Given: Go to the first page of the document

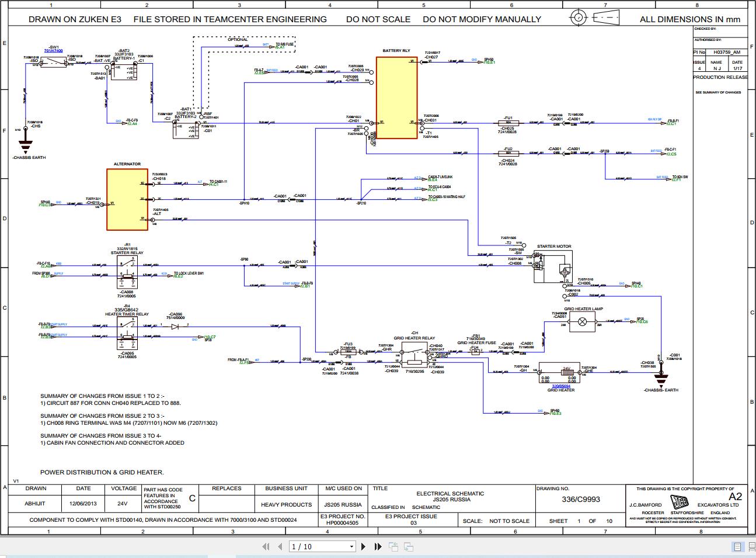Looking at the screenshot, I should 266,547.
